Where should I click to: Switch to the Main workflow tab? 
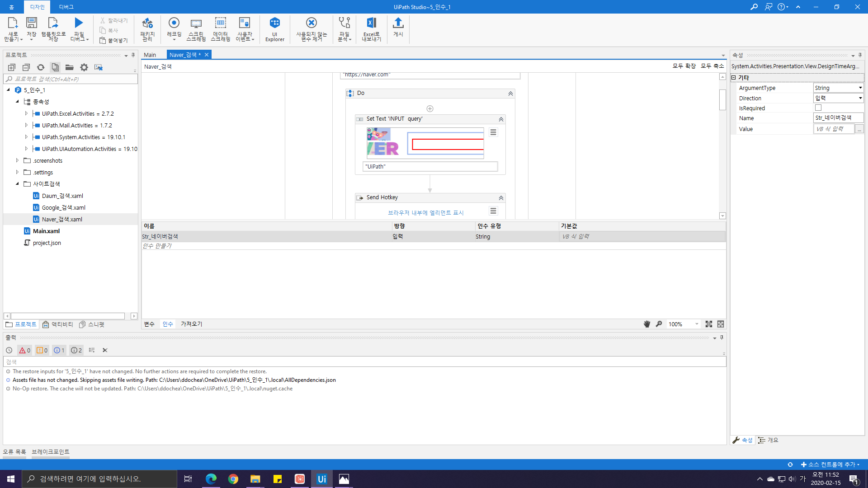pos(150,55)
